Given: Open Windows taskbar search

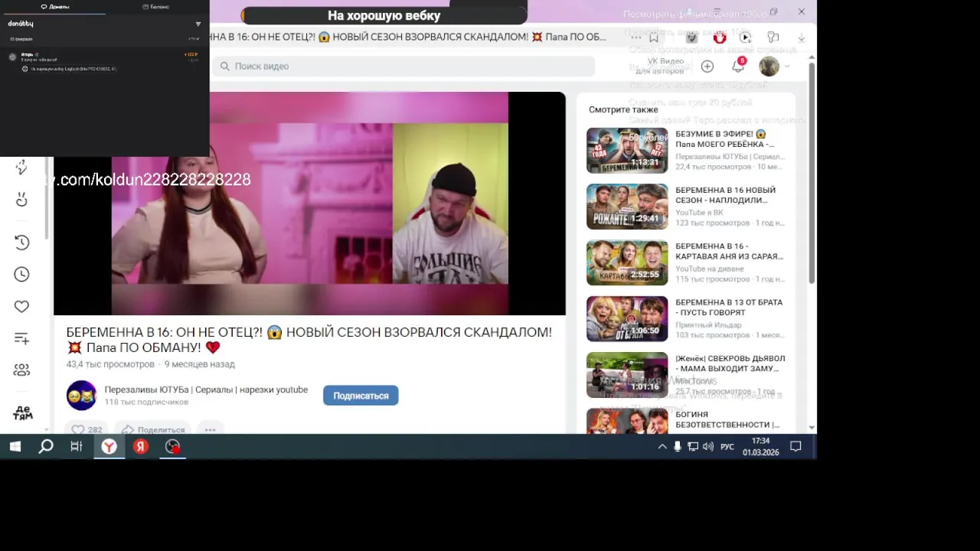Looking at the screenshot, I should click(x=46, y=446).
